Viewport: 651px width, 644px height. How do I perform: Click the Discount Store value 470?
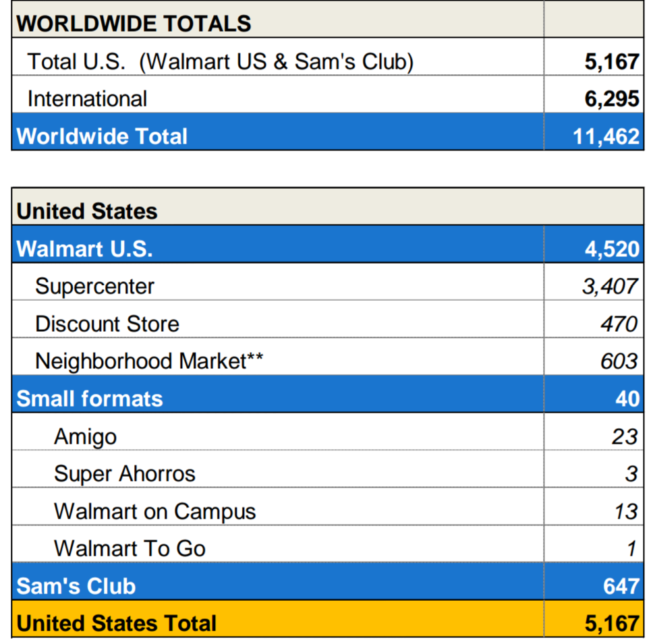pyautogui.click(x=619, y=324)
